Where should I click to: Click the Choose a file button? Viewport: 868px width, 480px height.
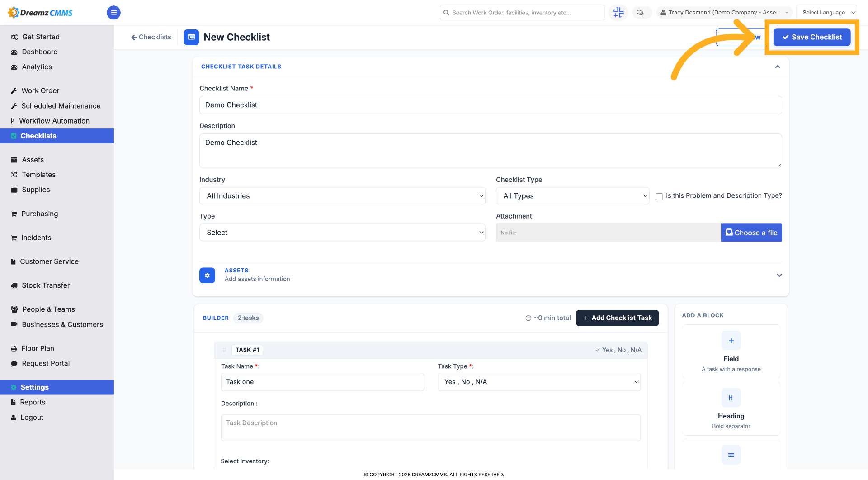[x=751, y=233]
